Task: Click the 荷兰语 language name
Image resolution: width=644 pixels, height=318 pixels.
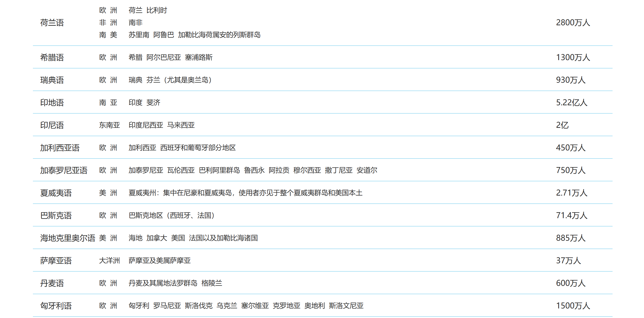Action: (52, 23)
